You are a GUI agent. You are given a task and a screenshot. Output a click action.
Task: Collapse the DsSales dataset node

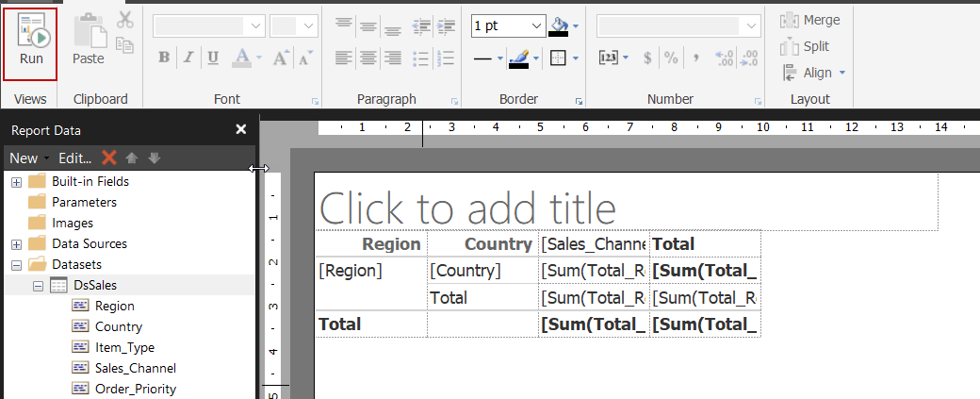pos(38,286)
